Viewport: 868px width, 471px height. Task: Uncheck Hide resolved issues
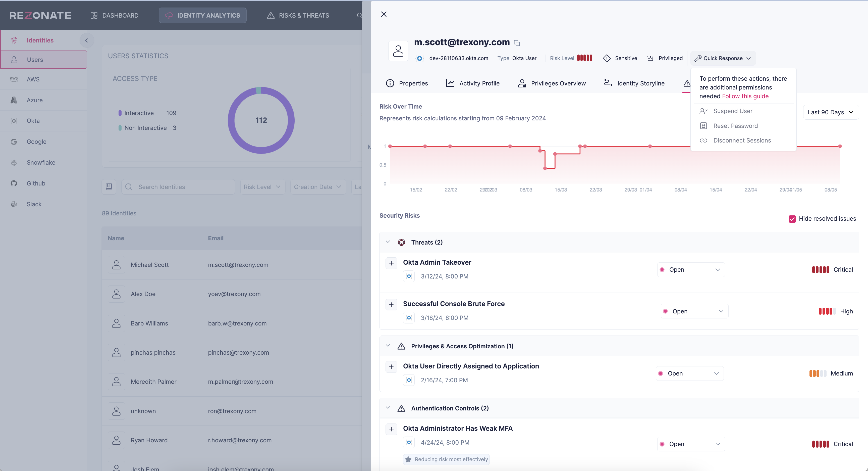click(x=792, y=219)
